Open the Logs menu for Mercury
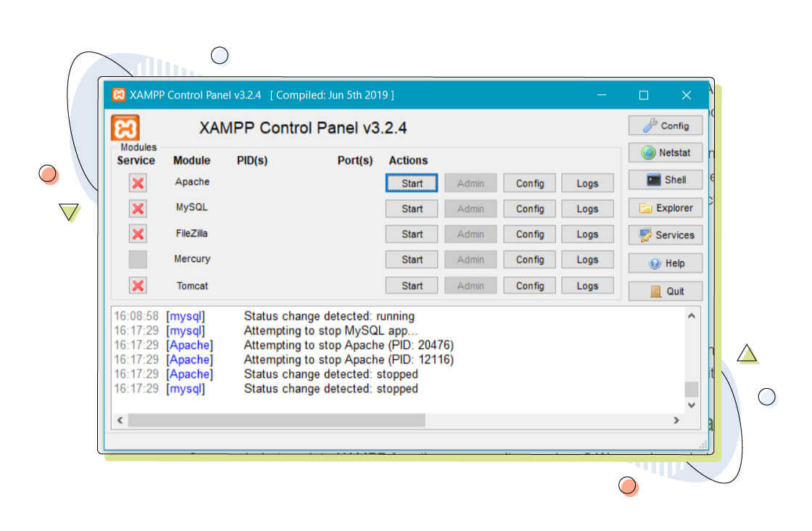 coord(587,260)
